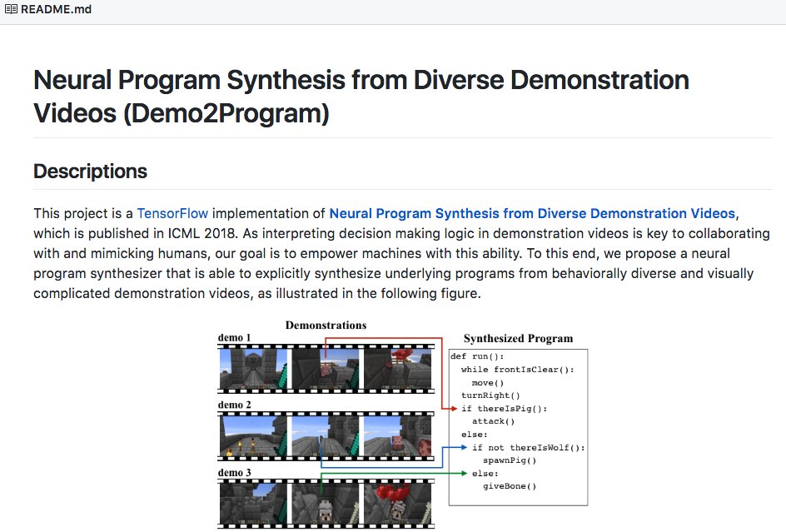Click the README.md file name

tap(56, 9)
